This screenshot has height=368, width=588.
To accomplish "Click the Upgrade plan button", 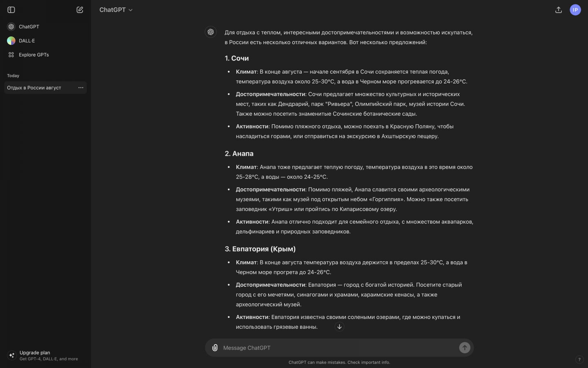I will pyautogui.click(x=43, y=355).
